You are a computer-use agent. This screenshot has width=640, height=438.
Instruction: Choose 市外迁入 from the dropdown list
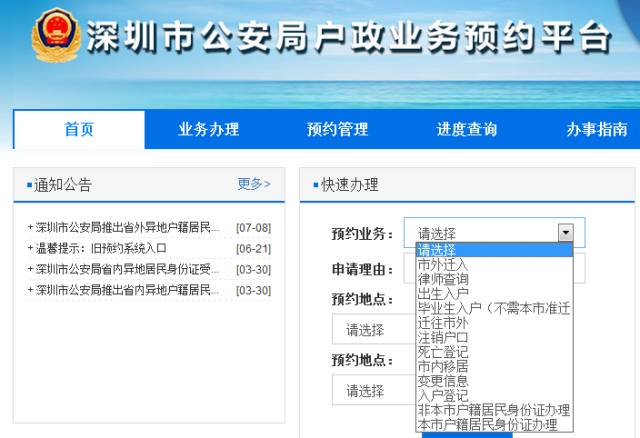click(x=494, y=265)
